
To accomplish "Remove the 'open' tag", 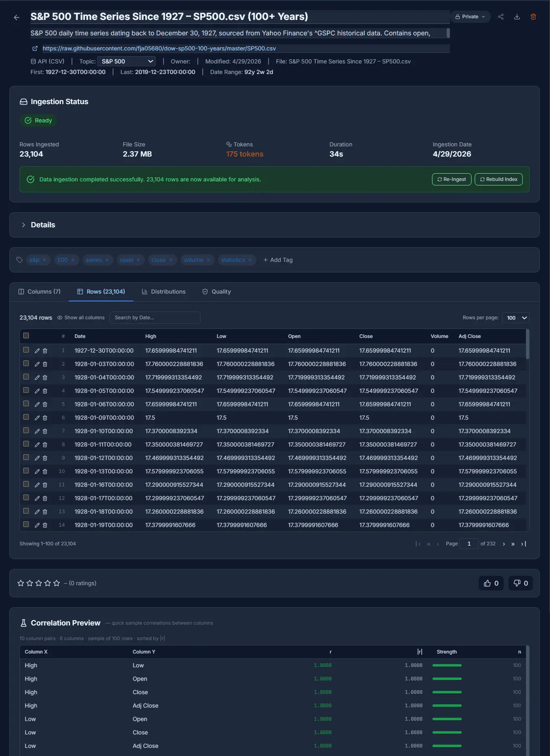I will click(x=138, y=260).
